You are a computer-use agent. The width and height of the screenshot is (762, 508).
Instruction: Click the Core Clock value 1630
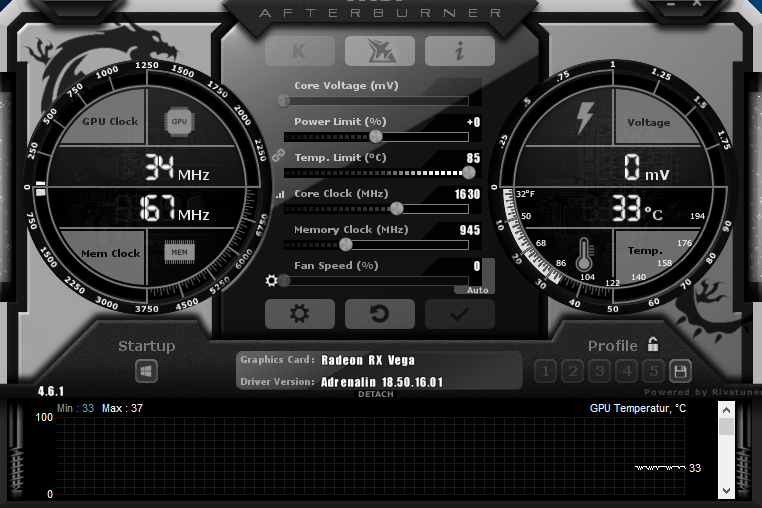click(467, 194)
